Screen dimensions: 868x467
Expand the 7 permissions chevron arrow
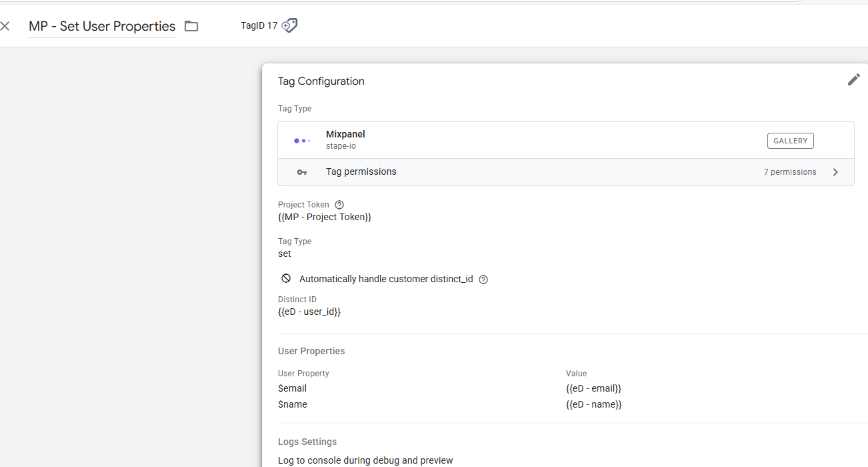835,172
